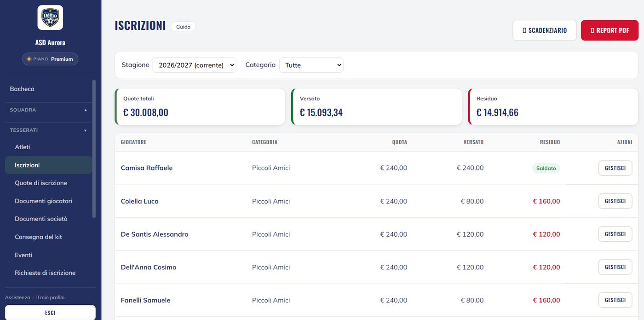644x320 pixels.
Task: Collapse the Tesserati section
Action: tap(48, 130)
